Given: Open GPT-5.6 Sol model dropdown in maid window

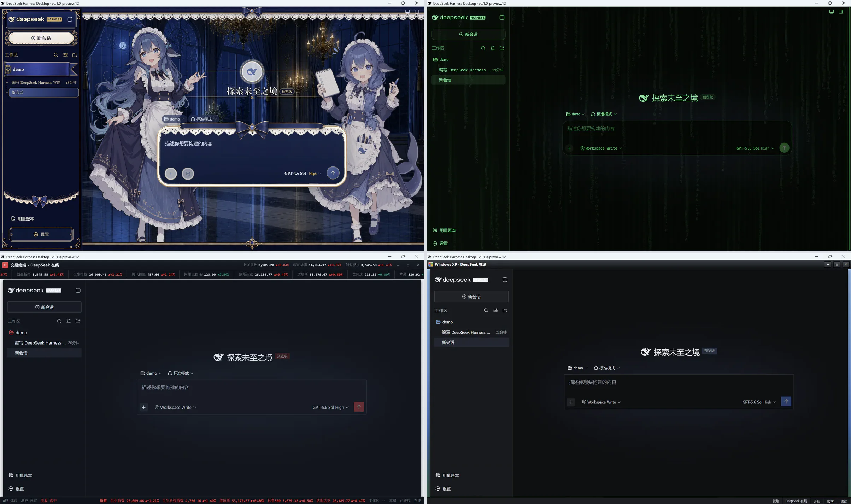Looking at the screenshot, I should (303, 174).
